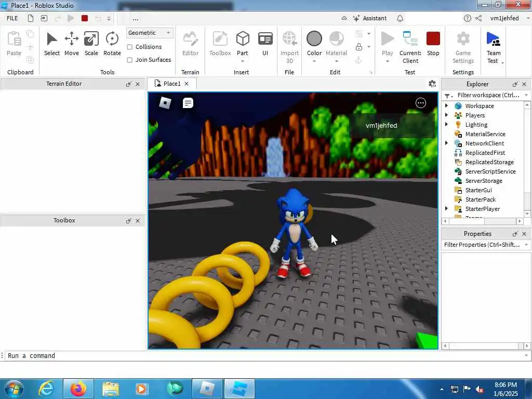Open the Part dropdown arrow
Image resolution: width=532 pixels, height=399 pixels.
243,61
